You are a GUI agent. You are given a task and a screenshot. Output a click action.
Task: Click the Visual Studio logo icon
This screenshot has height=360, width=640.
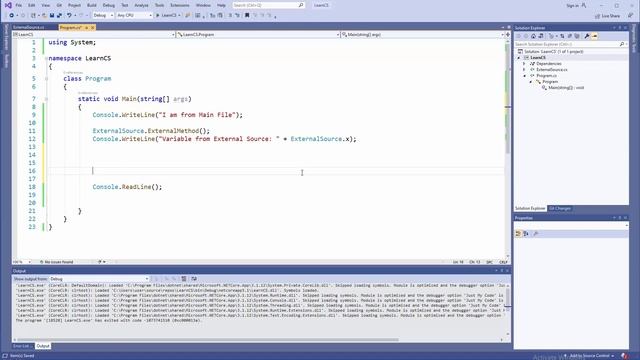click(8, 5)
